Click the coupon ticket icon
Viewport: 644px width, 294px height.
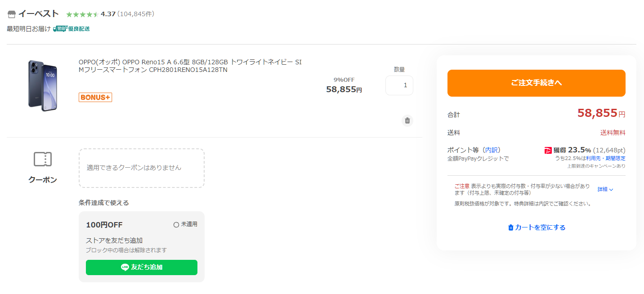(x=43, y=159)
